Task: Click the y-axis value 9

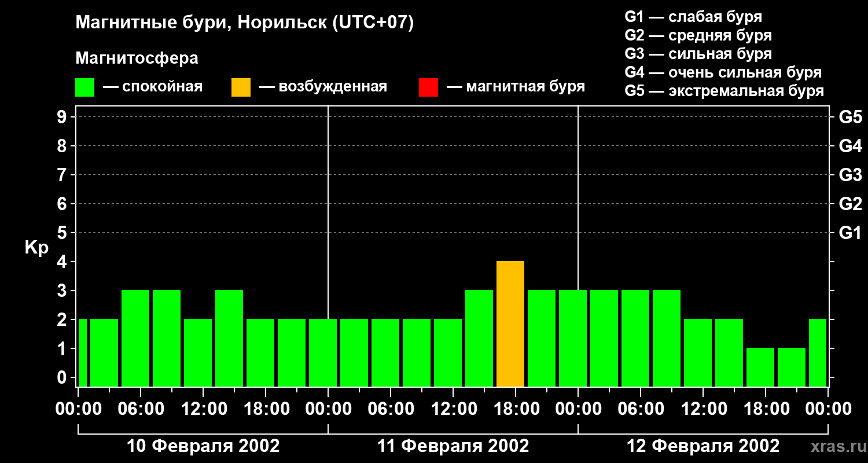Action: click(63, 117)
